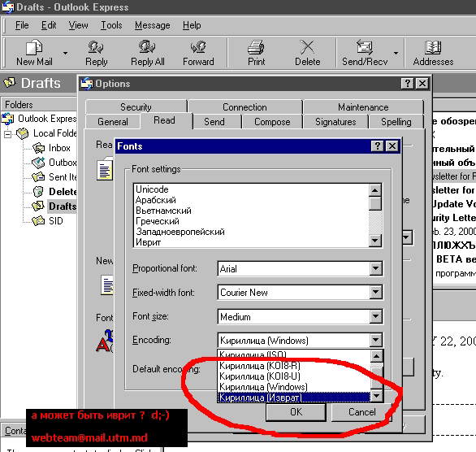Select Unicode in font settings list

coord(252,189)
